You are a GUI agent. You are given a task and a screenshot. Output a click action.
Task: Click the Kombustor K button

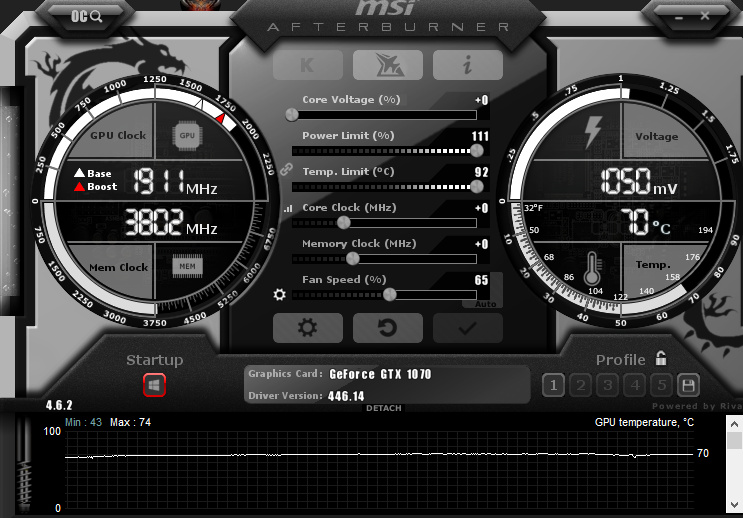(x=308, y=65)
